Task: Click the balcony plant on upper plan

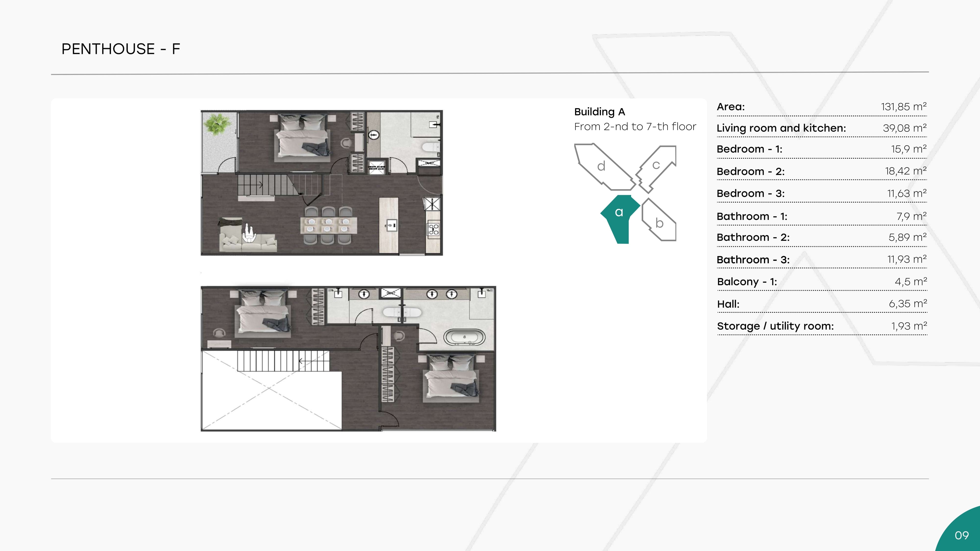Action: [x=217, y=124]
